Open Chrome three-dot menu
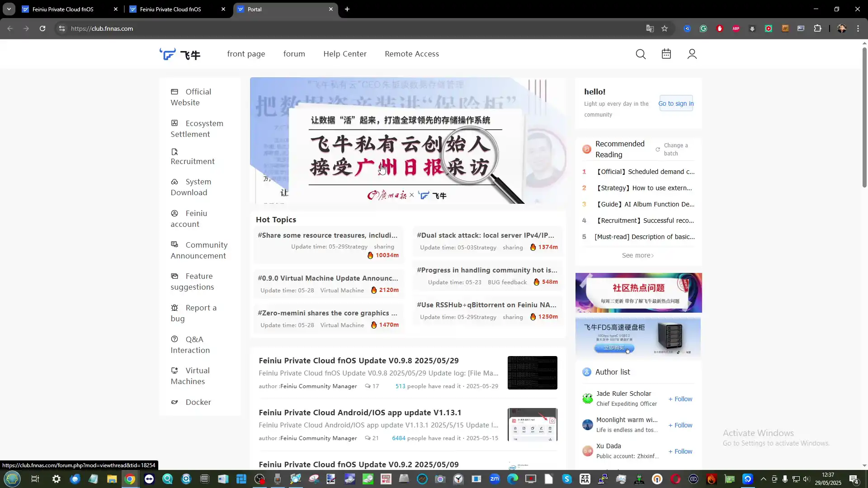This screenshot has width=868, height=488. click(858, 28)
